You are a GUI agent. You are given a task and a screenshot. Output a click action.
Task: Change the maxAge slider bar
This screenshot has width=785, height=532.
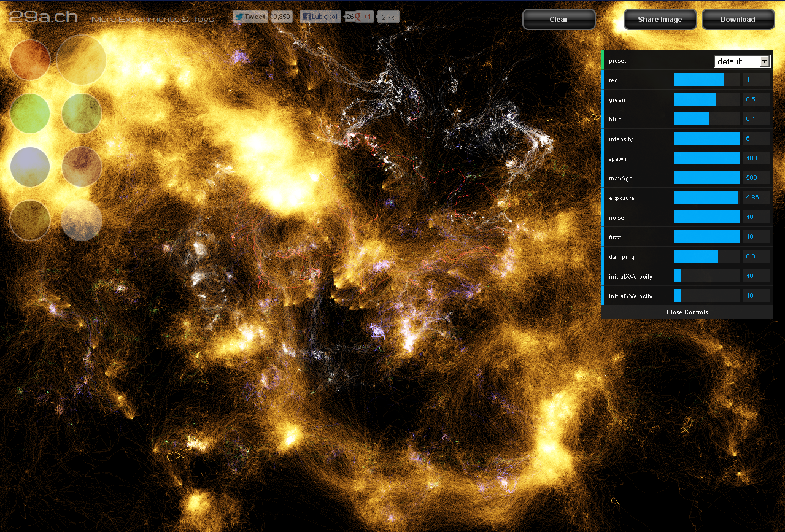point(707,178)
